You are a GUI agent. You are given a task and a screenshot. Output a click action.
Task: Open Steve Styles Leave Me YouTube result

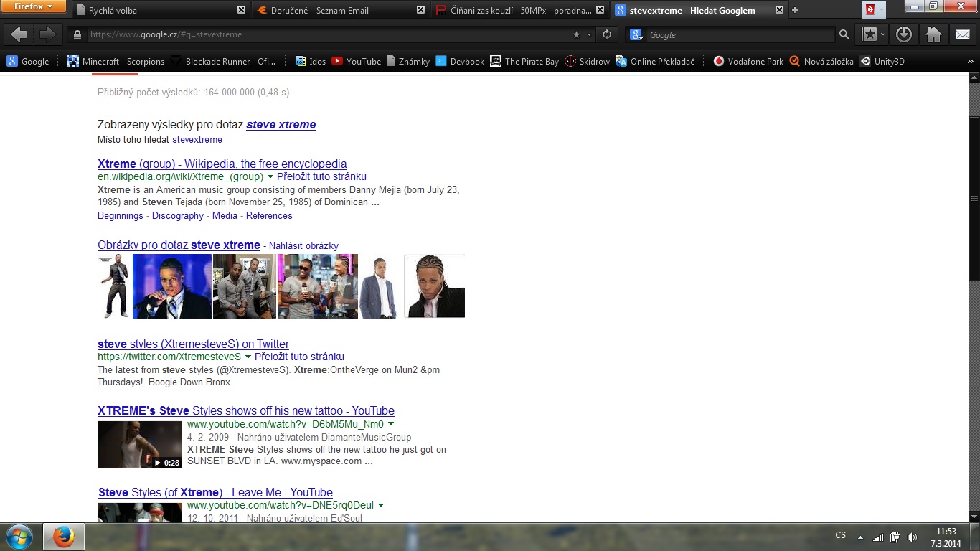click(215, 492)
